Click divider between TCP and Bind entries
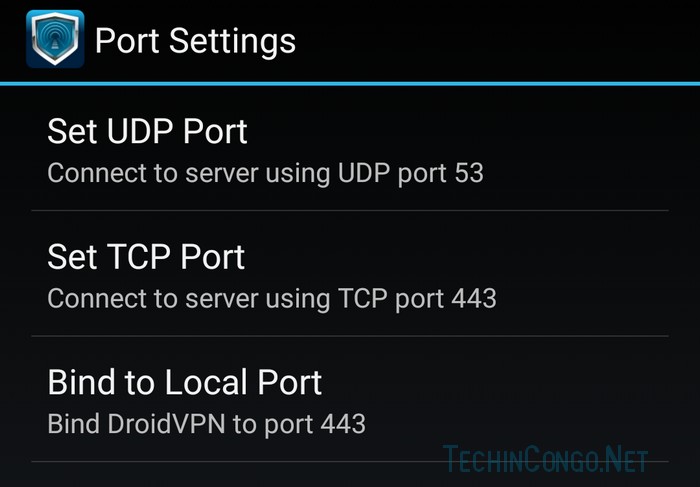Image resolution: width=700 pixels, height=487 pixels. click(350, 336)
